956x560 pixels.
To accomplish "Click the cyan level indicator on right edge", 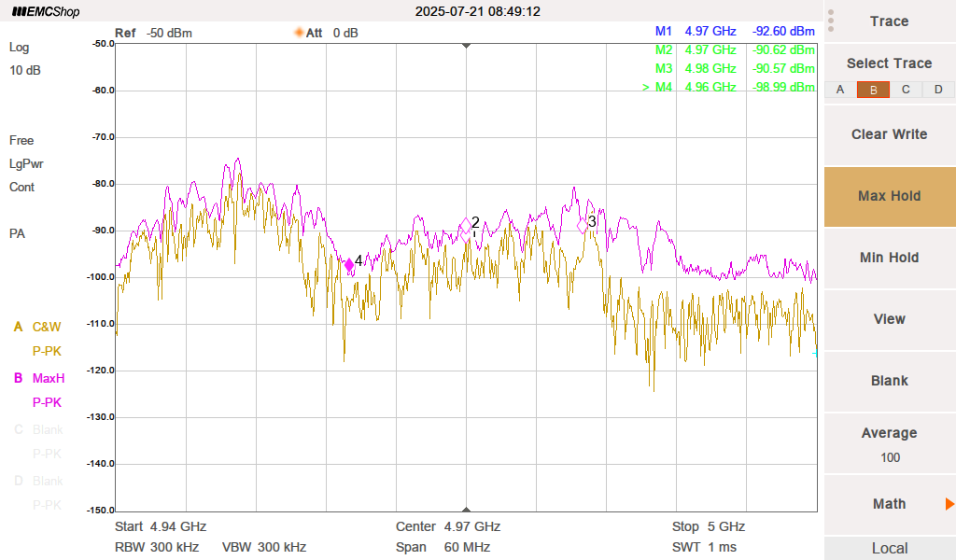I will (815, 353).
